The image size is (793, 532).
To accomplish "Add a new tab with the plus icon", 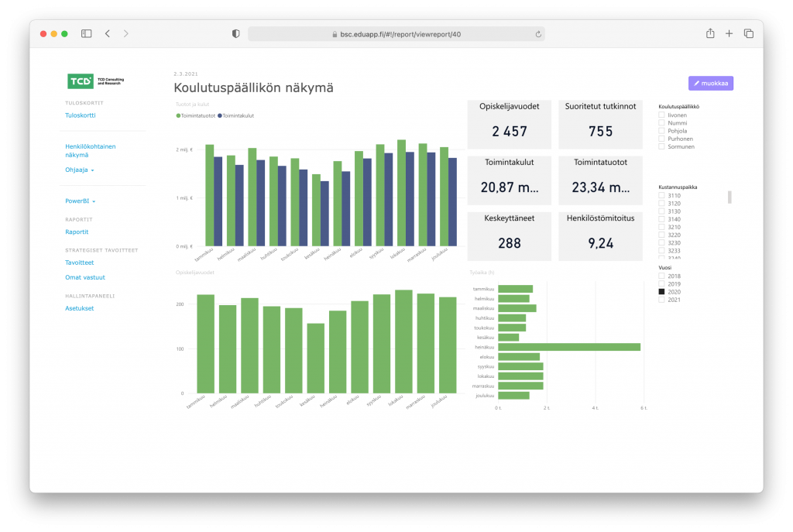I will coord(729,33).
